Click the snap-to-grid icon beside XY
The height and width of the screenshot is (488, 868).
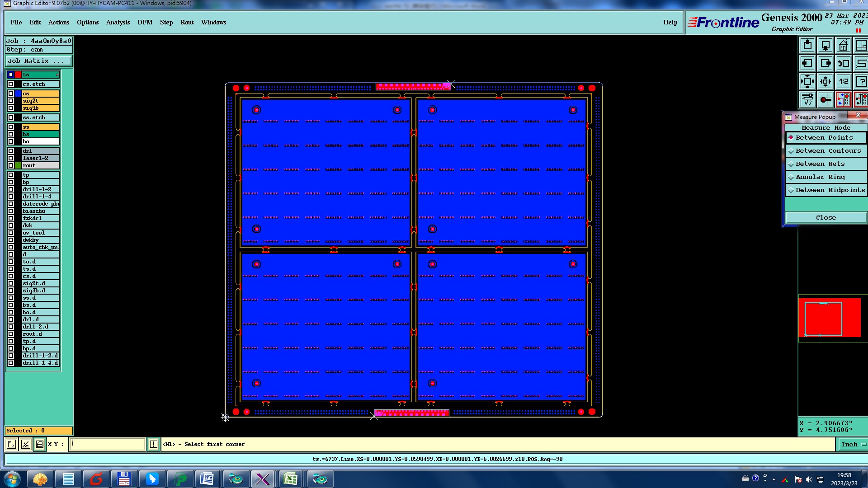tap(40, 444)
